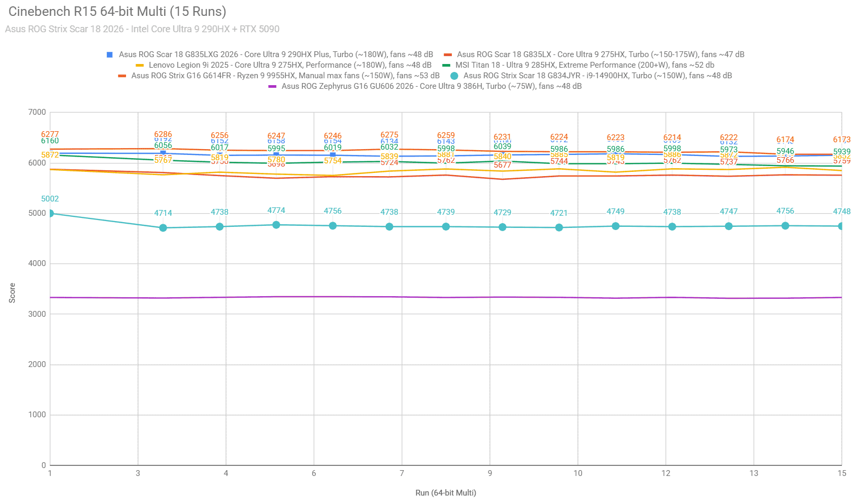Image resolution: width=853 pixels, height=504 pixels.
Task: Click the red-orange data label 5677
Action: tap(503, 165)
